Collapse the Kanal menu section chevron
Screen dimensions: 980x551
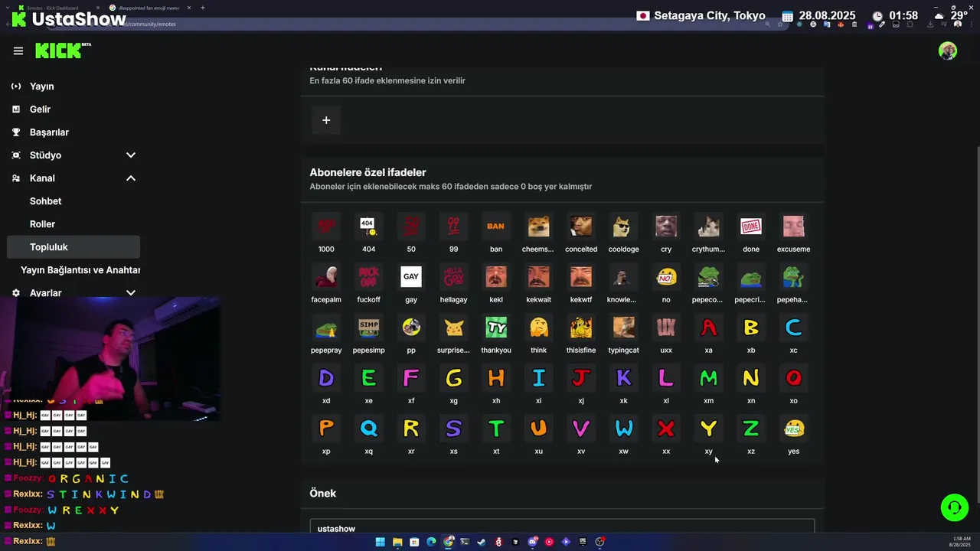(x=131, y=178)
